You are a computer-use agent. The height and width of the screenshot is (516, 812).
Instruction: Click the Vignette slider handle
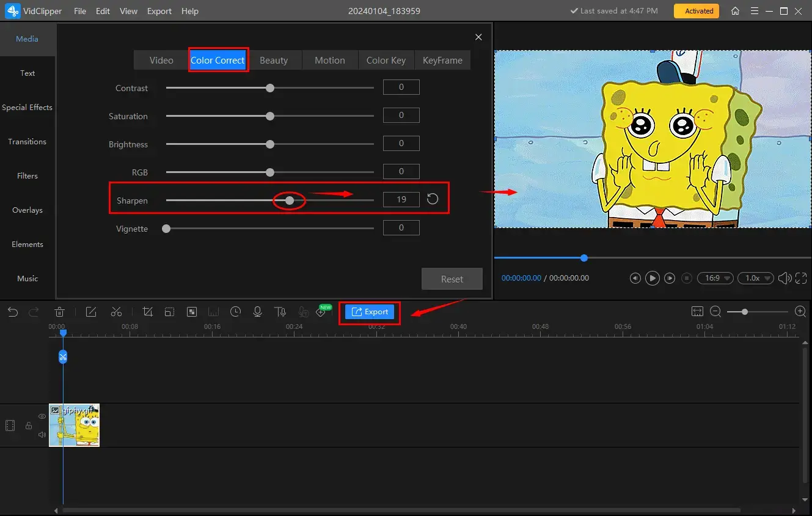166,229
